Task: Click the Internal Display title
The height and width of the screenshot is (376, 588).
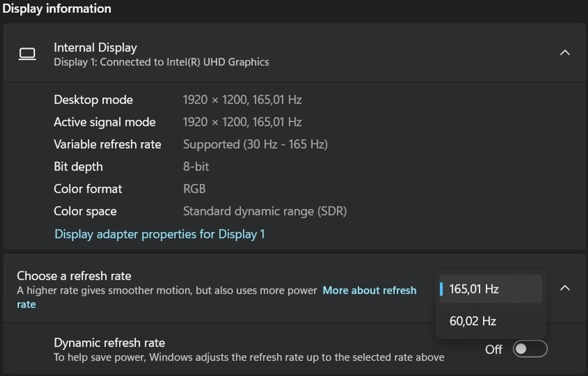Action: pyautogui.click(x=95, y=47)
